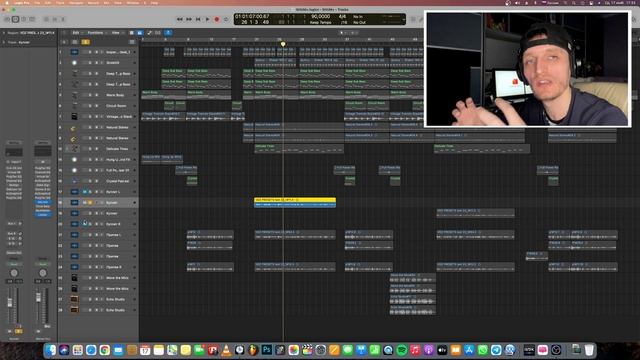Click the Rewind transport button

(x=180, y=19)
